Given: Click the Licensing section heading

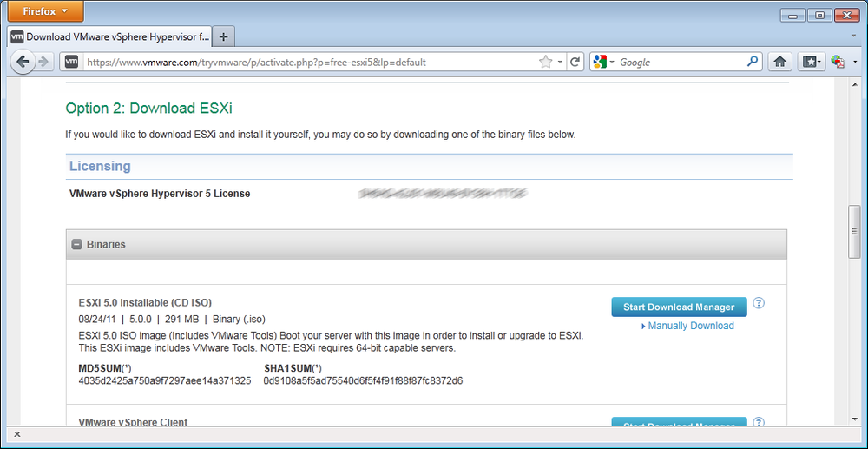Looking at the screenshot, I should (x=100, y=166).
